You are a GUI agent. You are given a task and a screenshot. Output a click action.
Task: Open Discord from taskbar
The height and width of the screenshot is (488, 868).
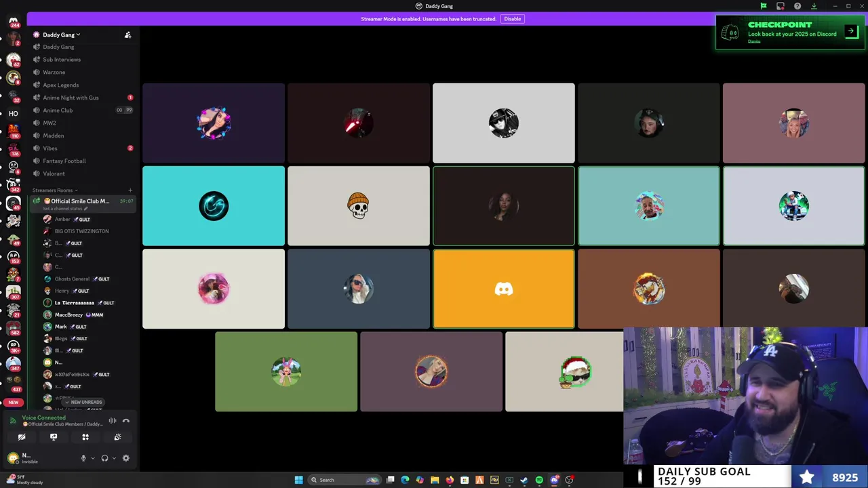(x=554, y=480)
